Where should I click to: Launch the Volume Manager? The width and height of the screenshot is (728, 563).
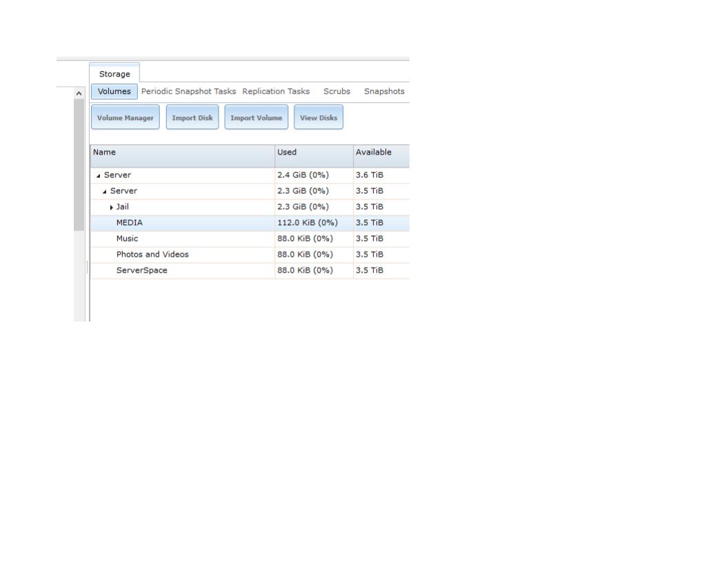[125, 117]
